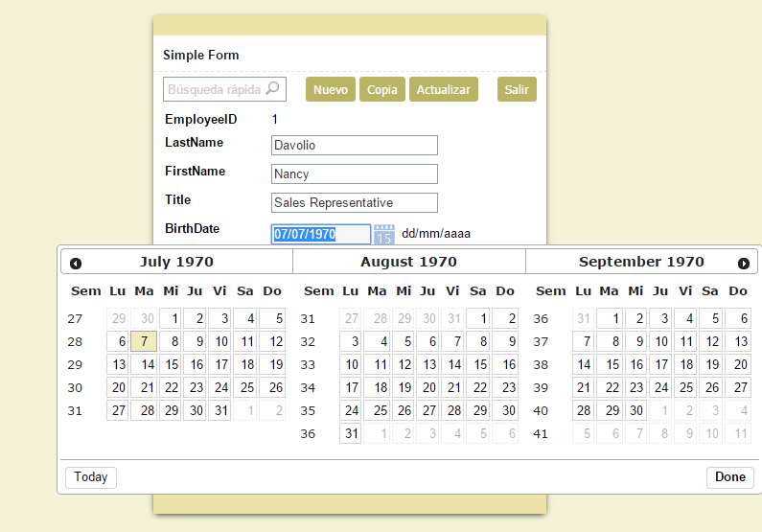Focus the FirstName field with Nancy
The width and height of the screenshot is (762, 532).
point(355,174)
